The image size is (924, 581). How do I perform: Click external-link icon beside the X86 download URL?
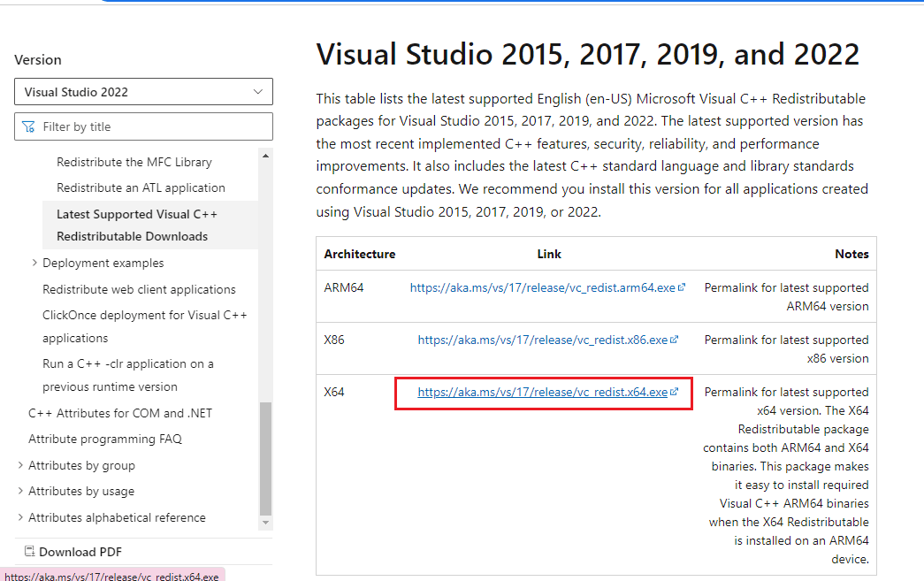(x=675, y=340)
